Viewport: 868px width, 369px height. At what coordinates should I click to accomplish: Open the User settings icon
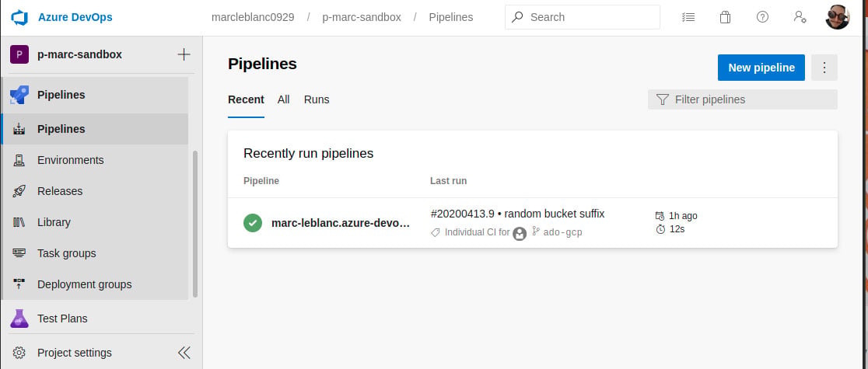pyautogui.click(x=800, y=17)
